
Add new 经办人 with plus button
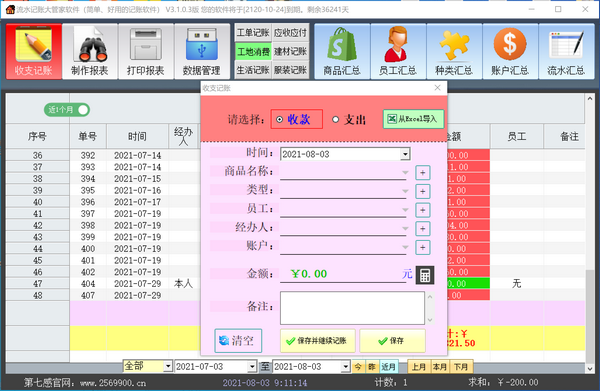click(422, 229)
